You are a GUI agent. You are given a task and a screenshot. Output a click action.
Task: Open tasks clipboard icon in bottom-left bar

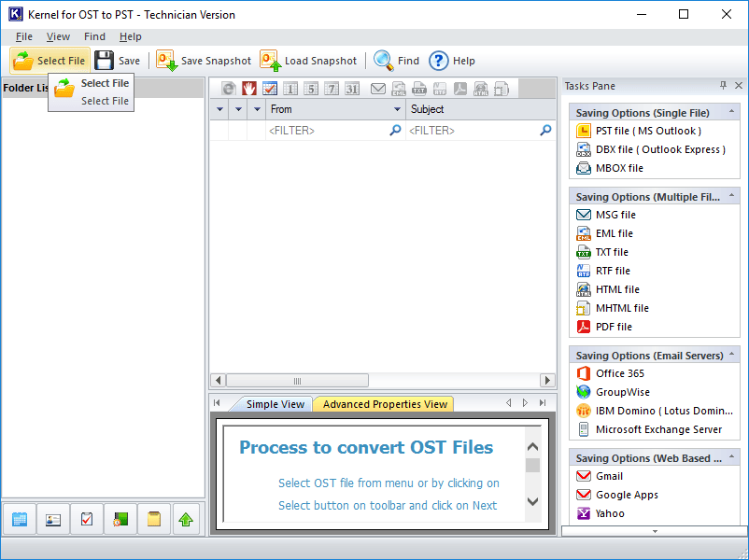87,519
